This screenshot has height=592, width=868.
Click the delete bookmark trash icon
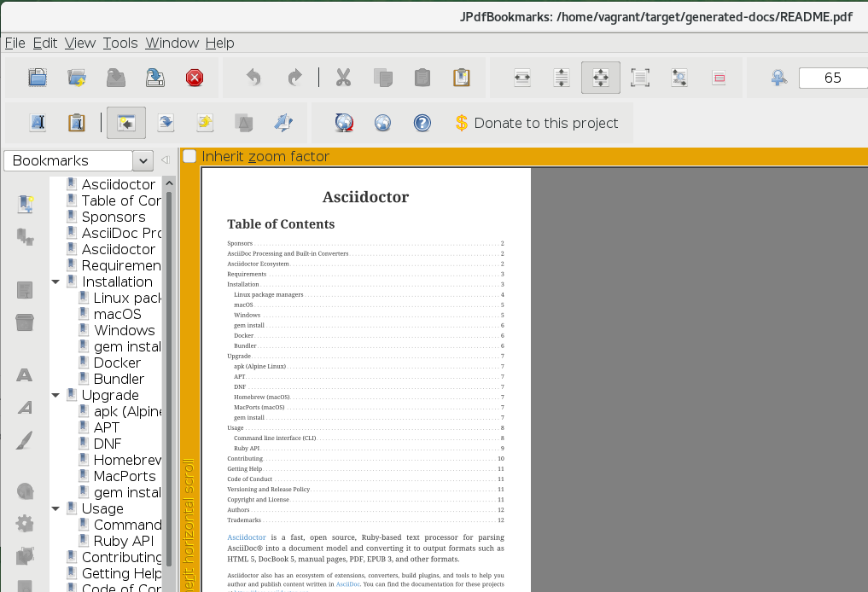click(x=25, y=322)
